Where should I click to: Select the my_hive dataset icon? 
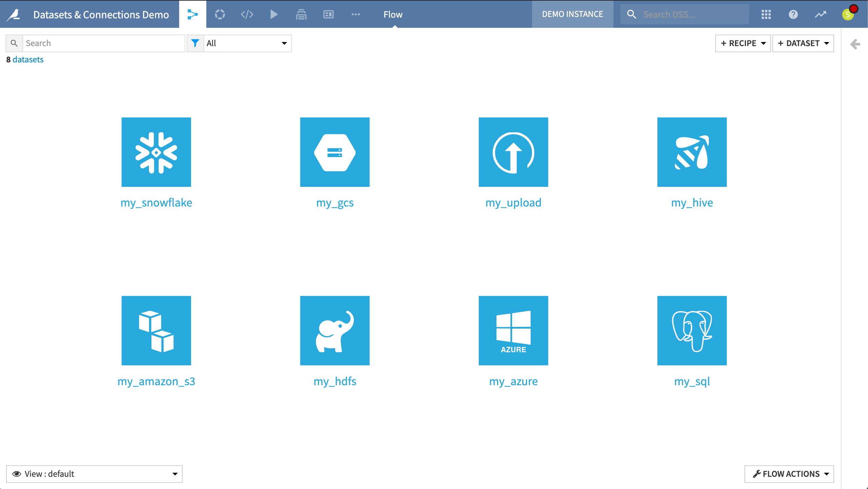(692, 152)
